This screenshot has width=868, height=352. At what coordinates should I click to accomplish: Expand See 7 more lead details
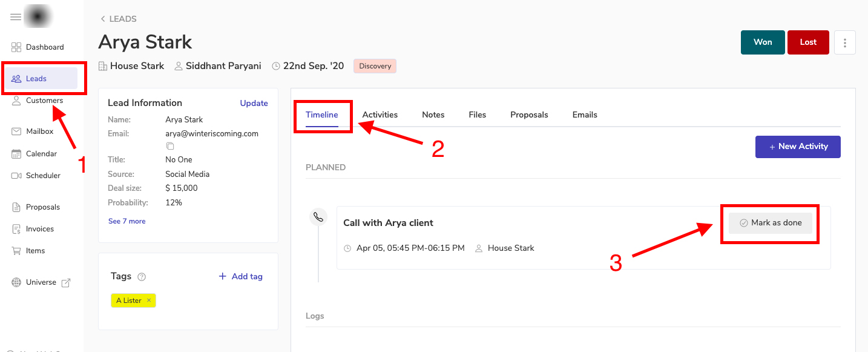coord(127,221)
